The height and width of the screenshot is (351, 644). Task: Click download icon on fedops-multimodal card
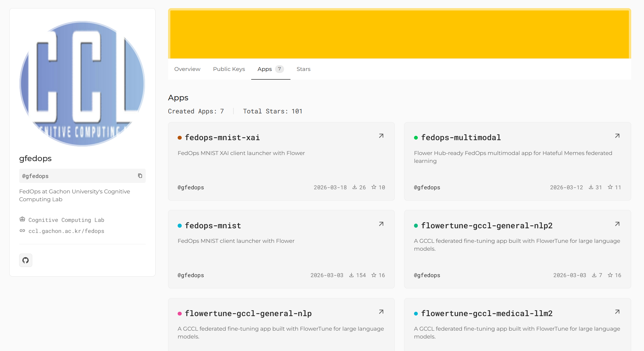point(591,187)
